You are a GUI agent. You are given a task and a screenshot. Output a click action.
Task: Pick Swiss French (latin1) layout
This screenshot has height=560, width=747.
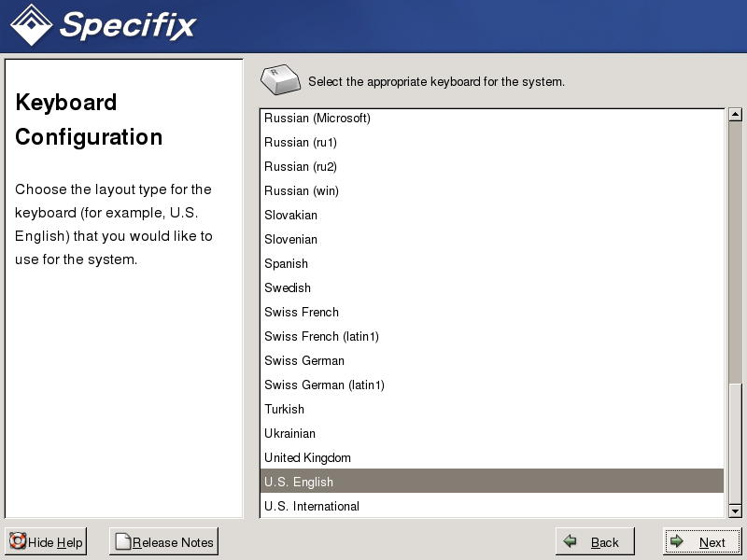click(321, 337)
